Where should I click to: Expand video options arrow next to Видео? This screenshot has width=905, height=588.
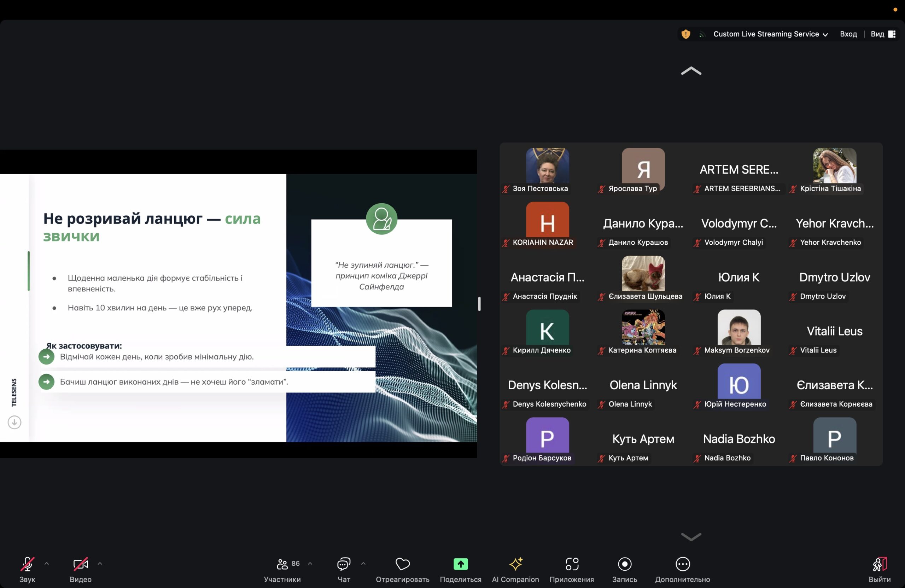click(100, 563)
